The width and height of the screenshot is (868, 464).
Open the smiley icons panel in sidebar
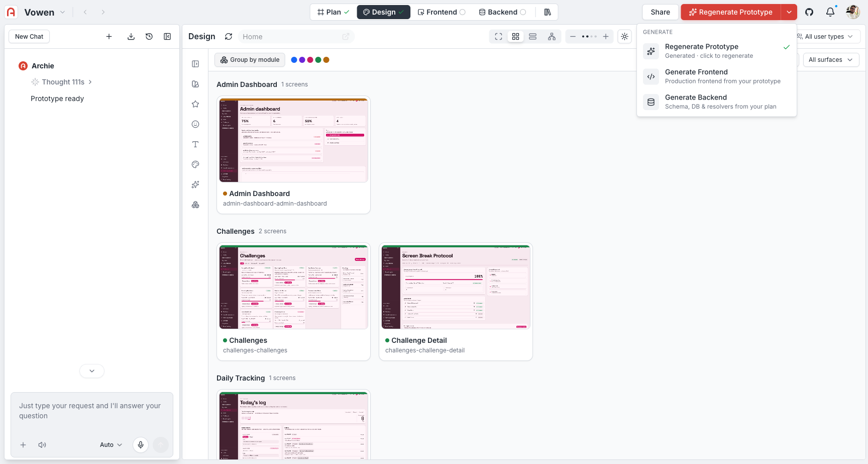pyautogui.click(x=195, y=124)
